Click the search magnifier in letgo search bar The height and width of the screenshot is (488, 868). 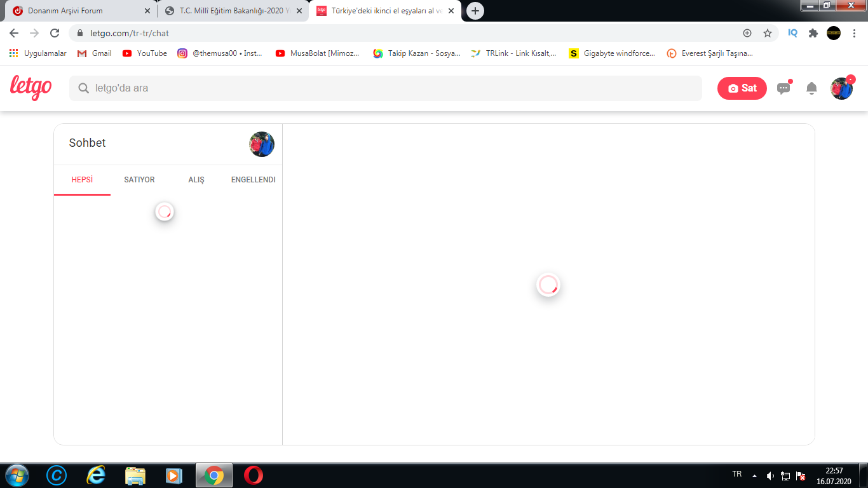(x=83, y=88)
